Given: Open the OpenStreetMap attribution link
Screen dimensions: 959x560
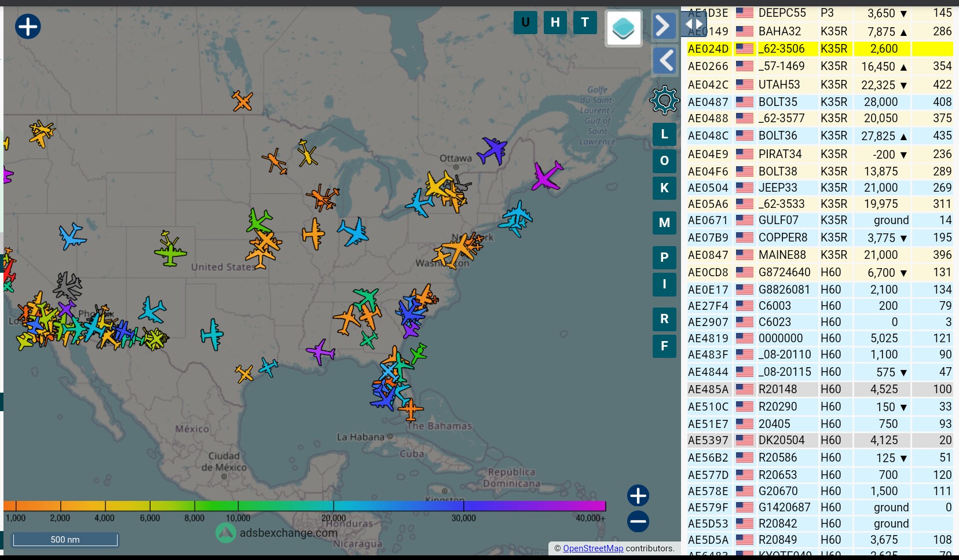Looking at the screenshot, I should pos(593,548).
